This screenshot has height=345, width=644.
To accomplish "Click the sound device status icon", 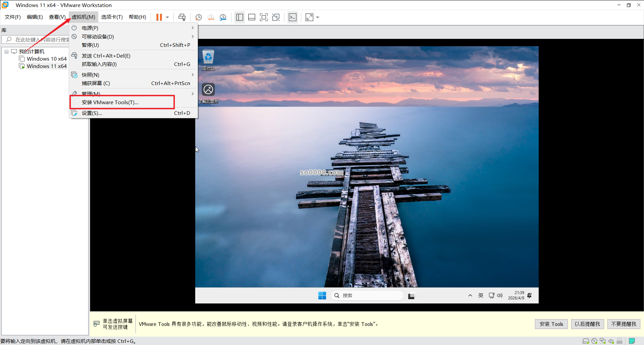I will (x=611, y=341).
